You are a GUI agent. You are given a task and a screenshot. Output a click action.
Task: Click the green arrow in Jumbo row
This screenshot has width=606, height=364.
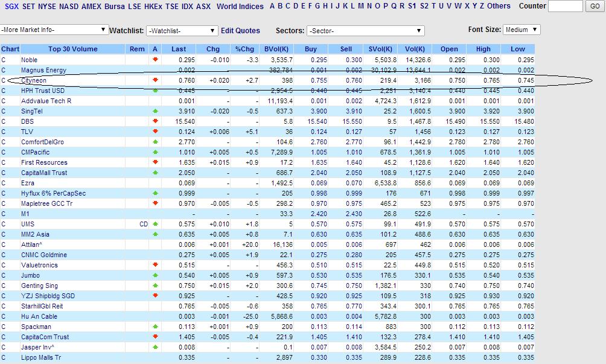click(x=155, y=275)
